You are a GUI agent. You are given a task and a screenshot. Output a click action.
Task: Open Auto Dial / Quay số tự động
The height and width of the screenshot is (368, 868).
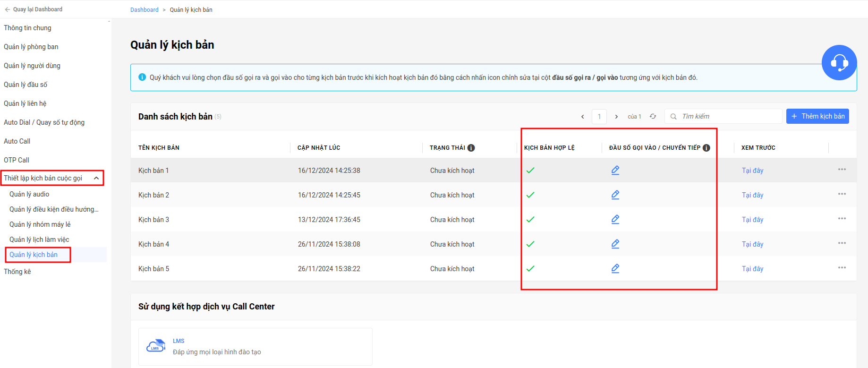44,122
